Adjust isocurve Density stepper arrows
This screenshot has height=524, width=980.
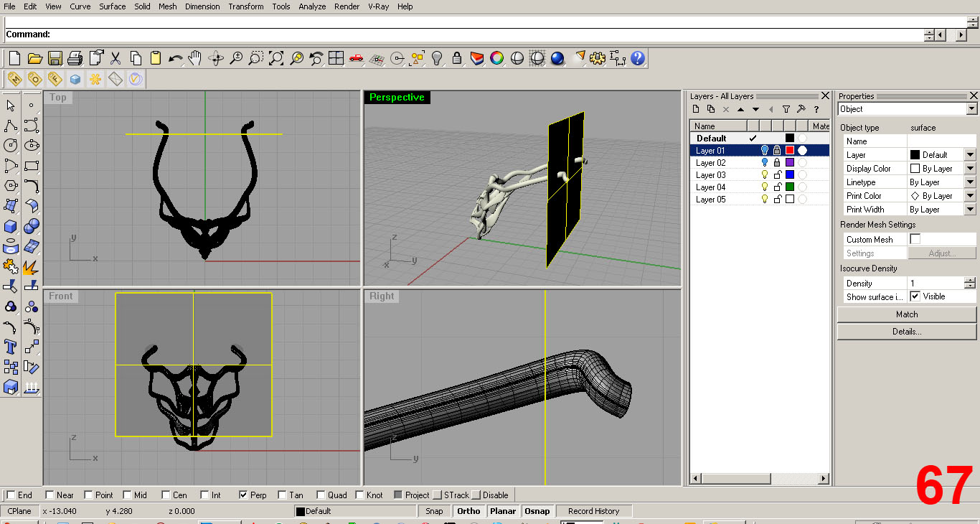point(970,283)
